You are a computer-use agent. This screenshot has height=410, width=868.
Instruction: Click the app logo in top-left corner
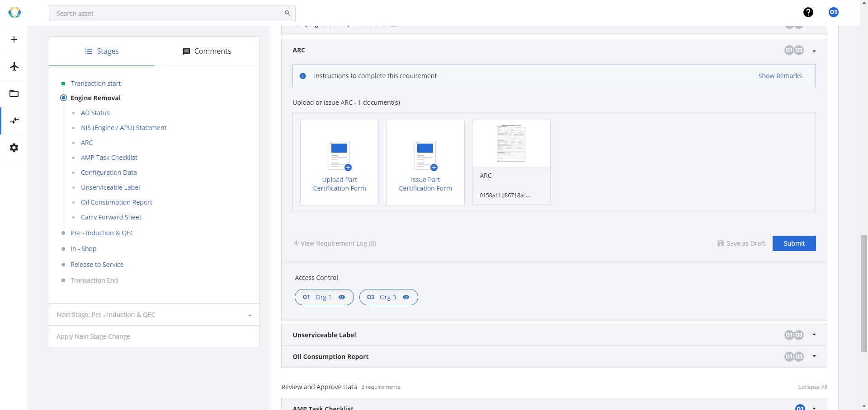point(14,13)
